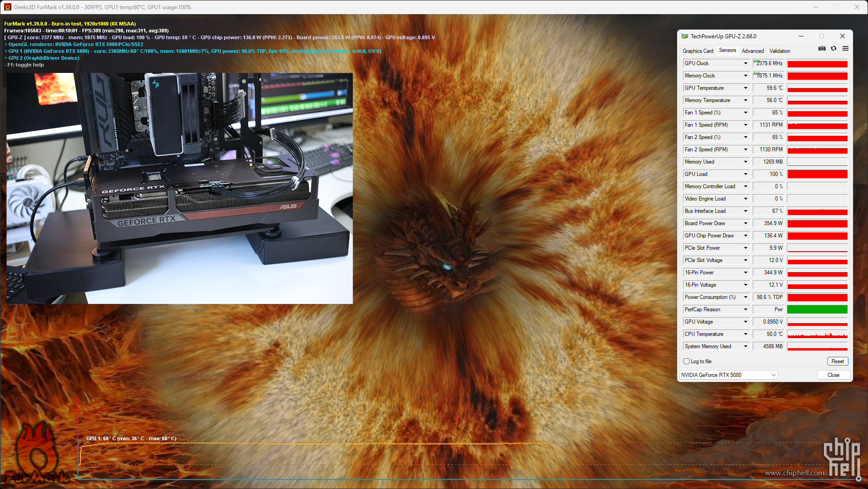Expand the Fan 1 Speed (%) dropdown
Screen dimensions: 868x489
(x=745, y=113)
